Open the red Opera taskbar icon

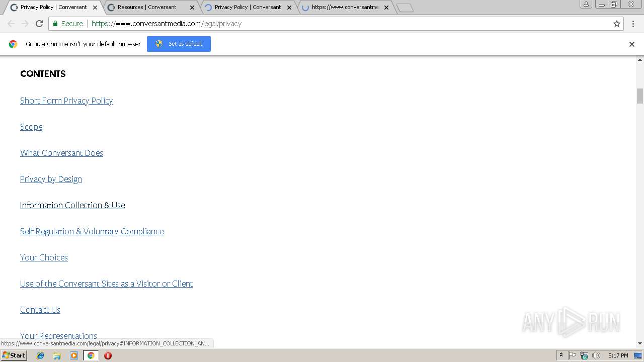click(108, 355)
